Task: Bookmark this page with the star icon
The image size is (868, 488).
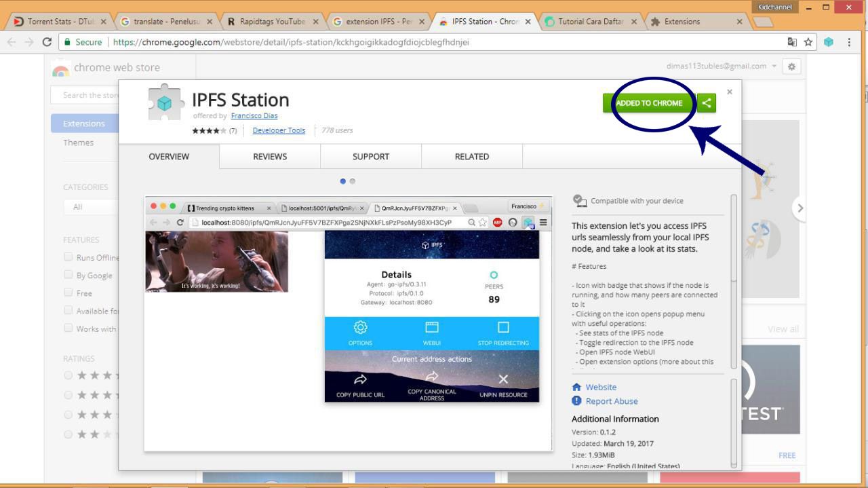Action: [x=808, y=42]
